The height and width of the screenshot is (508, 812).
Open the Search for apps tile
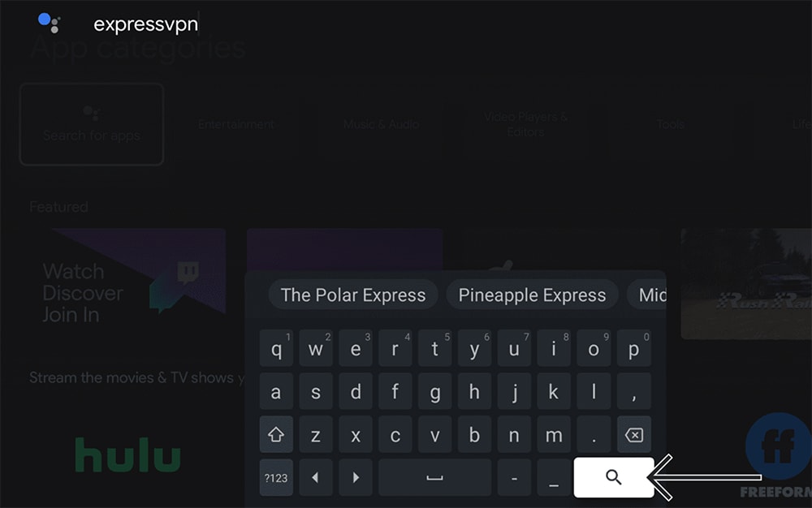pos(92,124)
